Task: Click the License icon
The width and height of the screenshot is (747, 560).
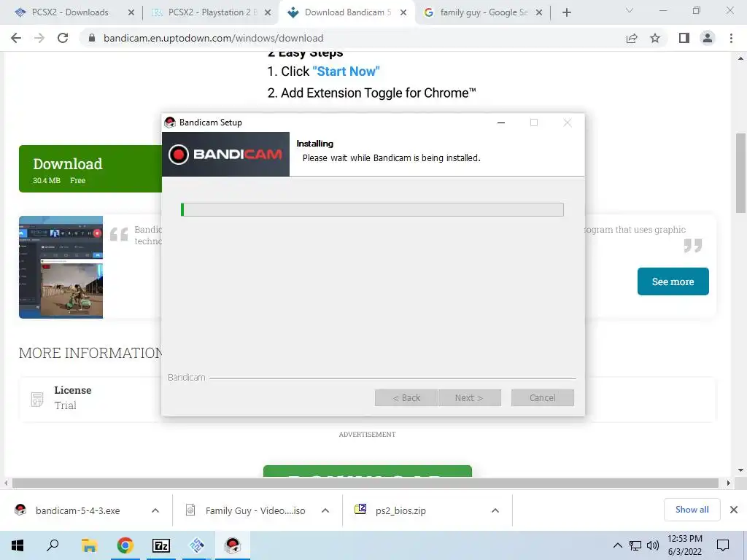Action: [37, 399]
